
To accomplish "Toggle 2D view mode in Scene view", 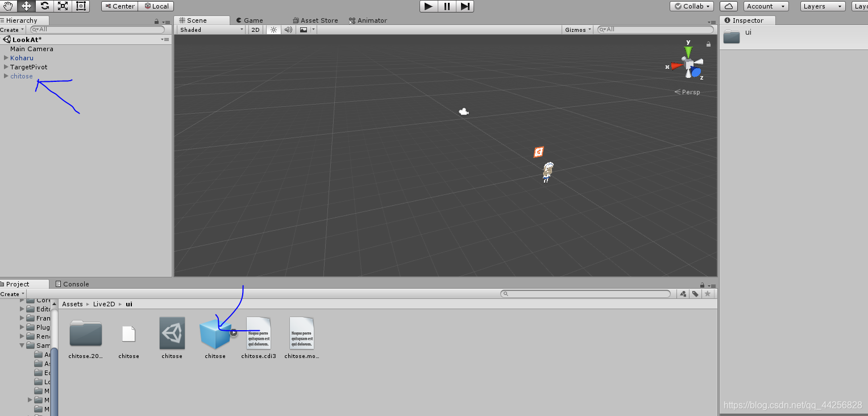I will coord(255,30).
